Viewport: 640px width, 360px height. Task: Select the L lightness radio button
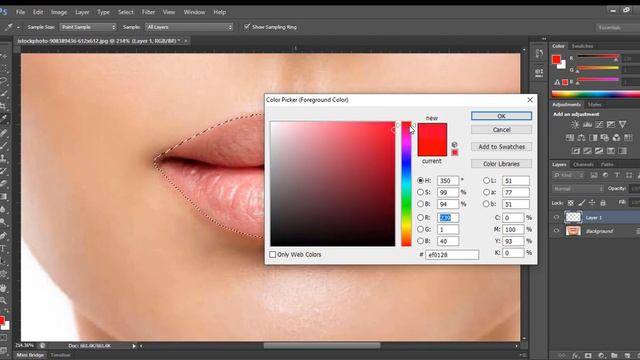click(x=486, y=180)
